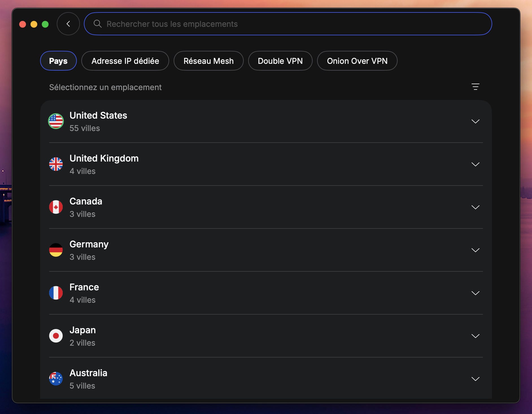Click the back arrow button
Screen dimensions: 532x414
tap(68, 24)
